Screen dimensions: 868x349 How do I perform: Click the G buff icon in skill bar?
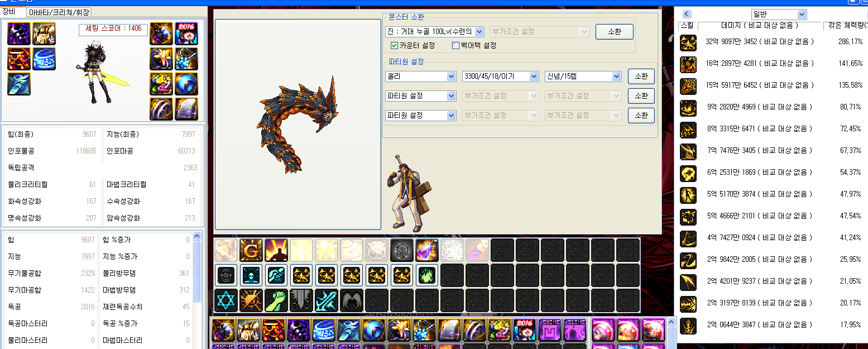click(251, 250)
